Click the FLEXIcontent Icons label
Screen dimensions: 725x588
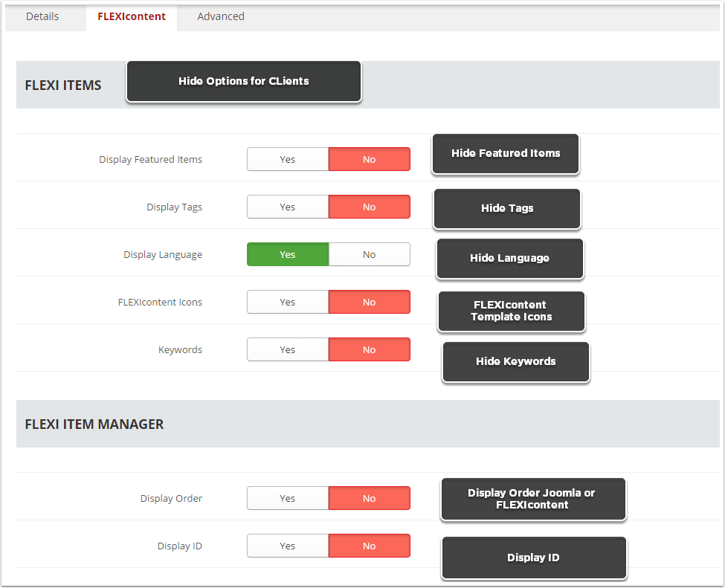[x=160, y=303]
